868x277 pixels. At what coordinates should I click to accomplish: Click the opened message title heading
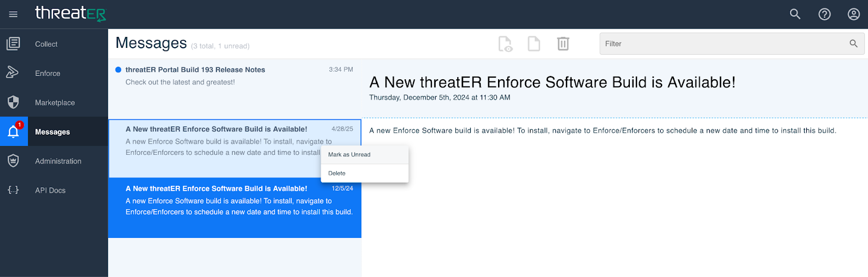coord(552,83)
